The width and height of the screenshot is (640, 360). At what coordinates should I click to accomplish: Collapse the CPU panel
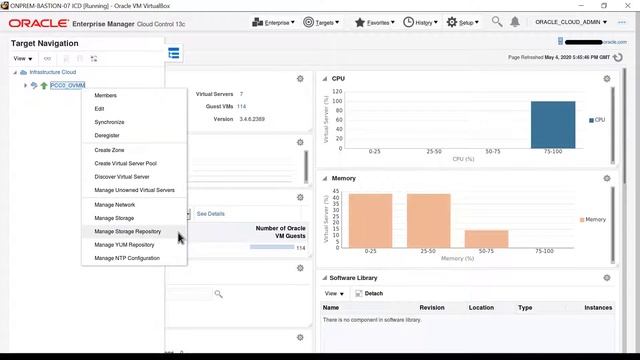(324, 79)
